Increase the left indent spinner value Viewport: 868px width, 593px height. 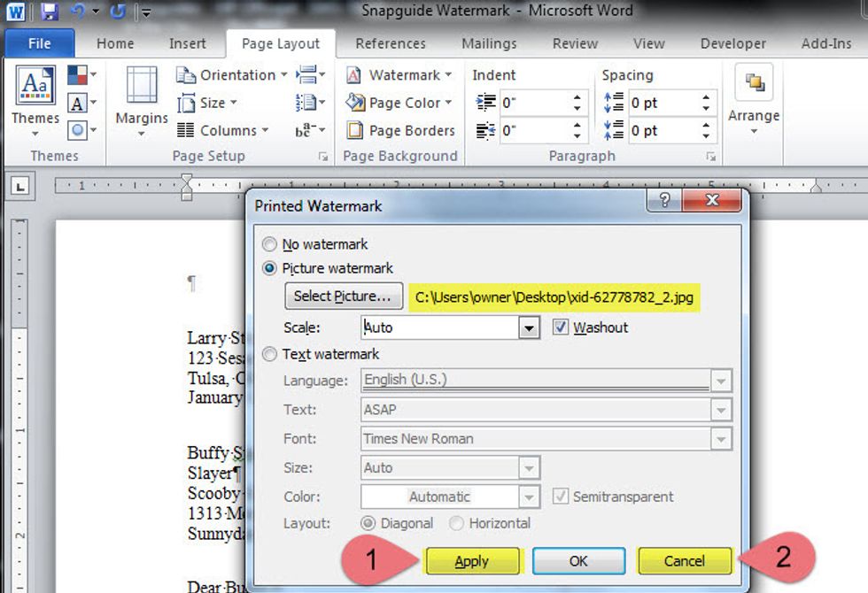[577, 97]
